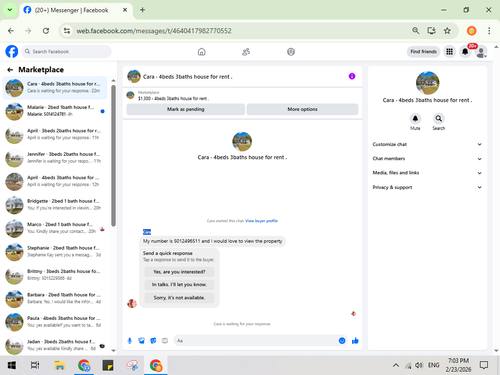Image resolution: width=500 pixels, height=375 pixels.
Task: Open Task View on the taskbar
Action: (35, 365)
